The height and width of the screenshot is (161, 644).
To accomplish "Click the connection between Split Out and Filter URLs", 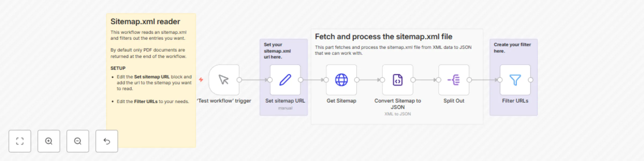I will point(484,80).
